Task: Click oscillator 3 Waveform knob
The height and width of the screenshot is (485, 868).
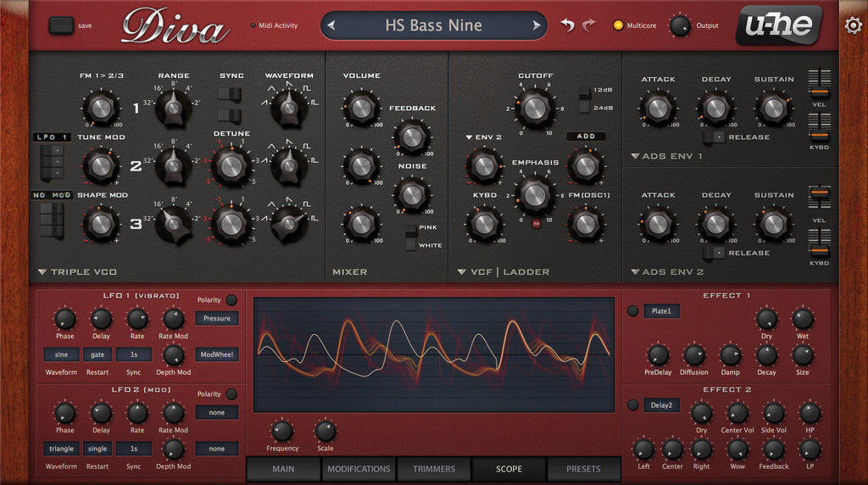Action: 288,223
